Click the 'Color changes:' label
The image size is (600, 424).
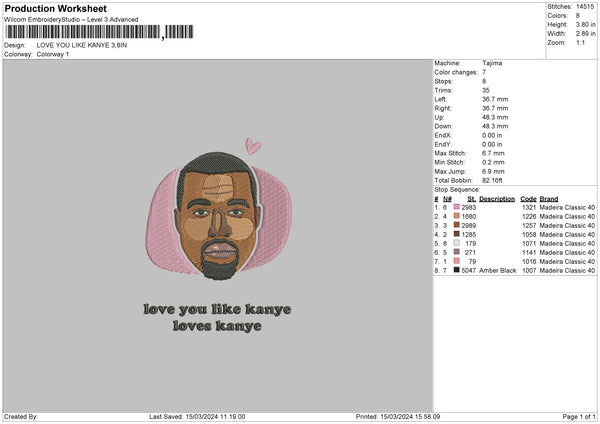[456, 72]
